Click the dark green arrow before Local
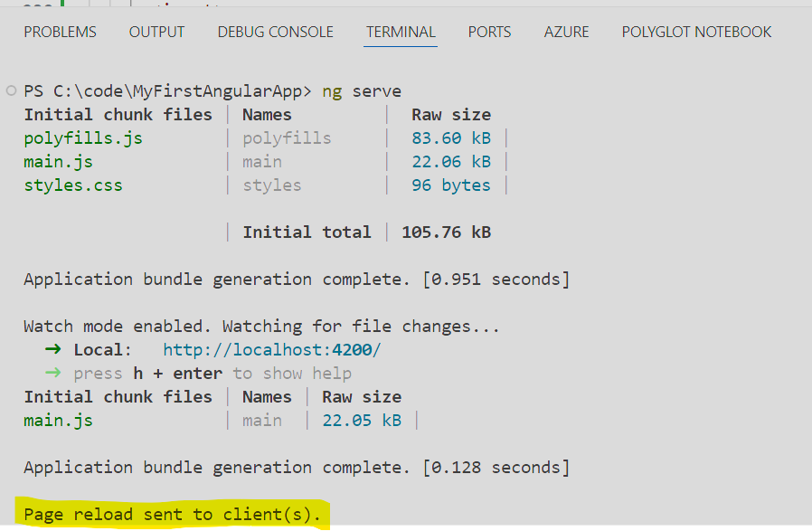The height and width of the screenshot is (531, 812). [x=53, y=350]
